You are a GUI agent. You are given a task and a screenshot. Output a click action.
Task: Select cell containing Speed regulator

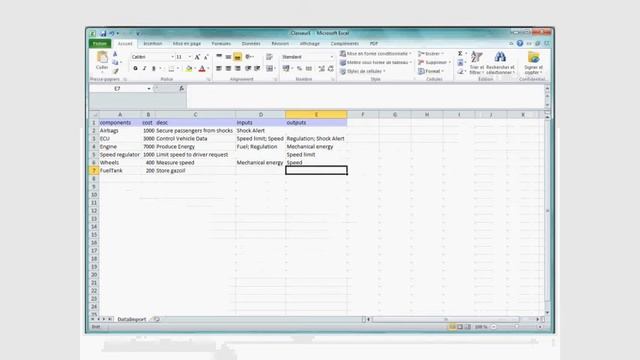click(120, 155)
